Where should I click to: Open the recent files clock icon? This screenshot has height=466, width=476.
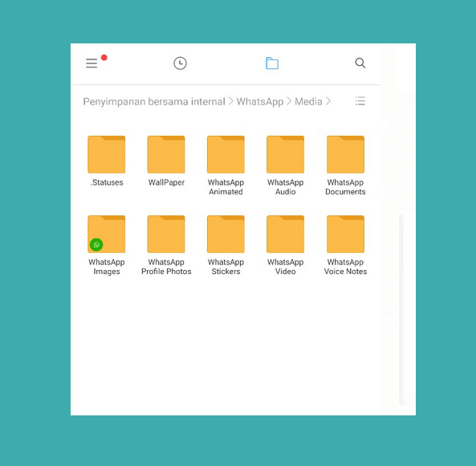180,63
